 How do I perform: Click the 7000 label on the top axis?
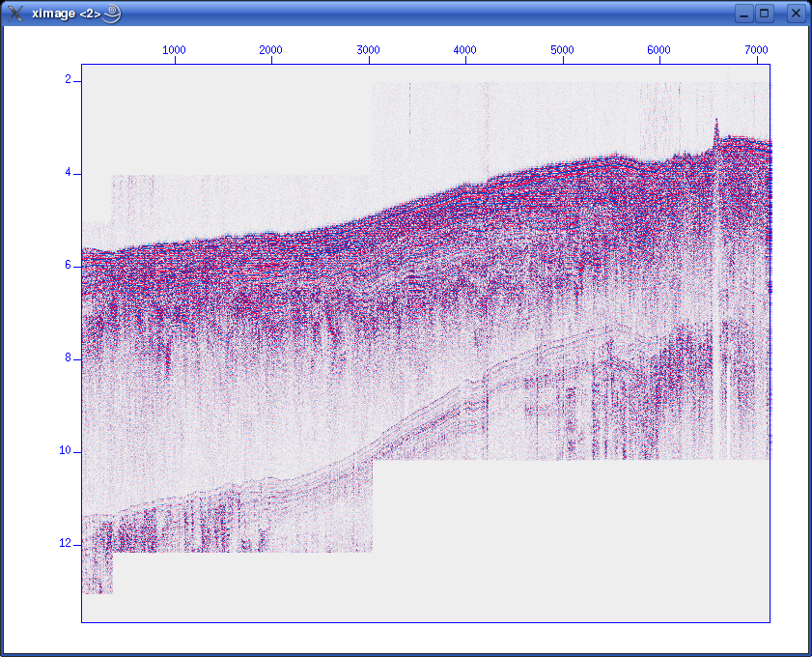(x=756, y=49)
